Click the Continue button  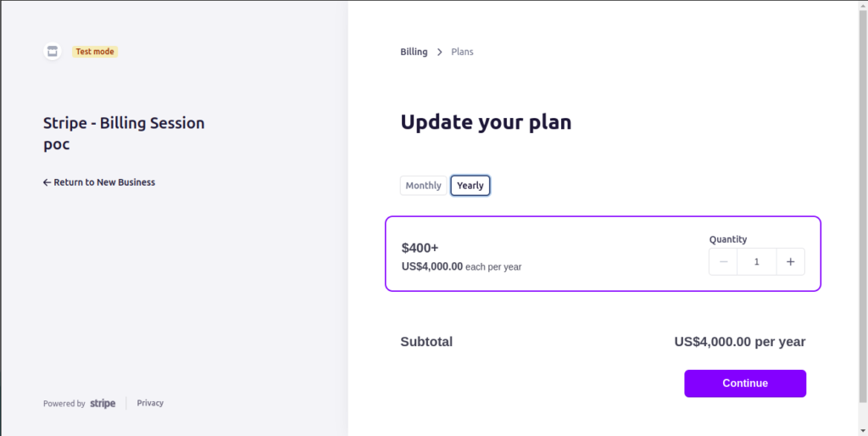pyautogui.click(x=745, y=383)
